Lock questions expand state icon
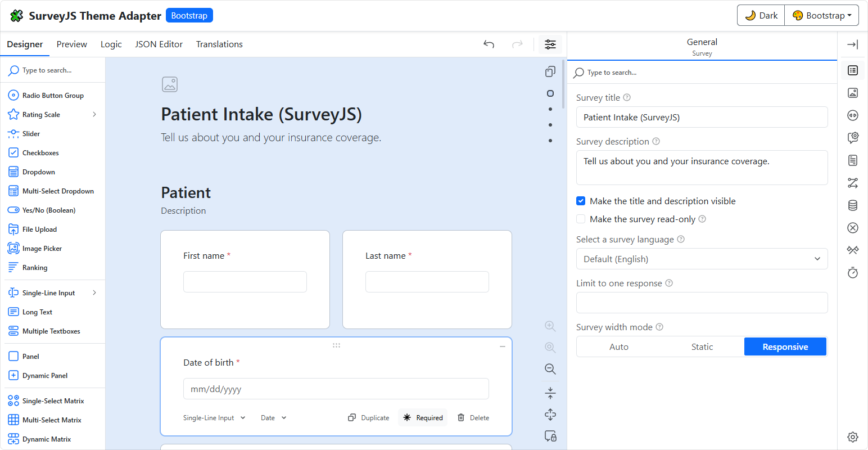 pos(550,436)
